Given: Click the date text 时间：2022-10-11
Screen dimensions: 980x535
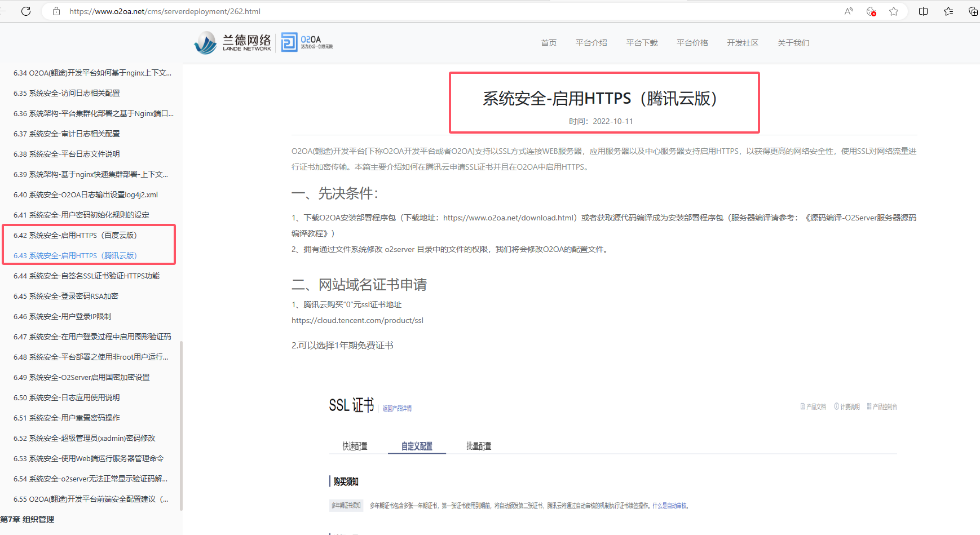Looking at the screenshot, I should [601, 121].
